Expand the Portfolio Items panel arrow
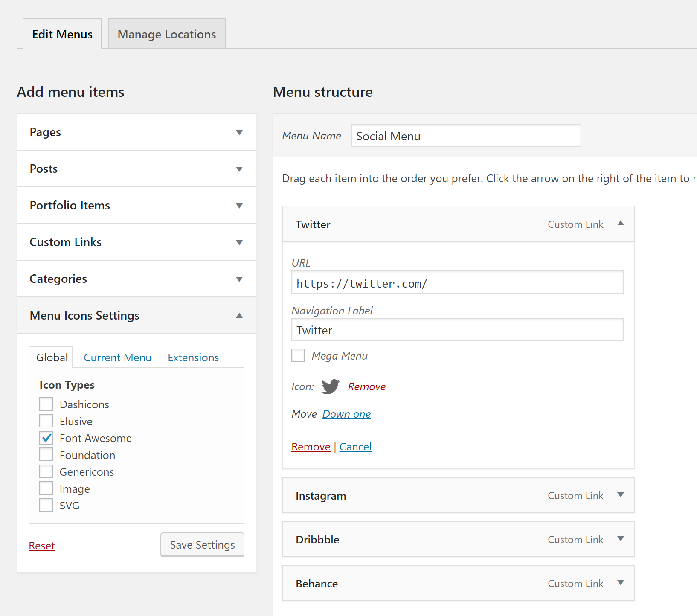 point(239,206)
